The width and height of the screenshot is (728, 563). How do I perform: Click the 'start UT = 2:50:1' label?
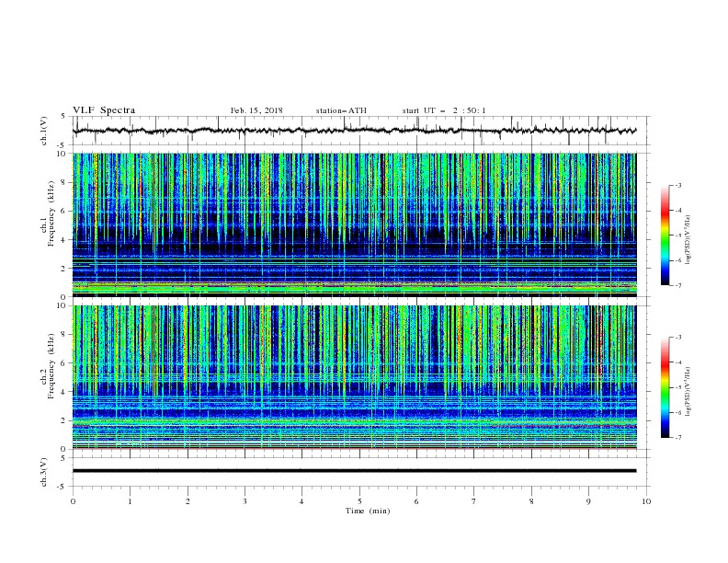point(444,110)
